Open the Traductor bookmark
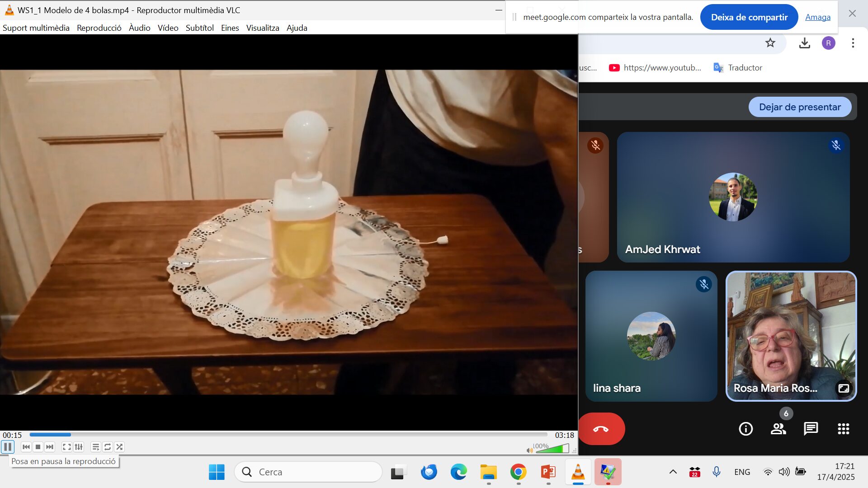The height and width of the screenshot is (488, 868). tap(738, 68)
